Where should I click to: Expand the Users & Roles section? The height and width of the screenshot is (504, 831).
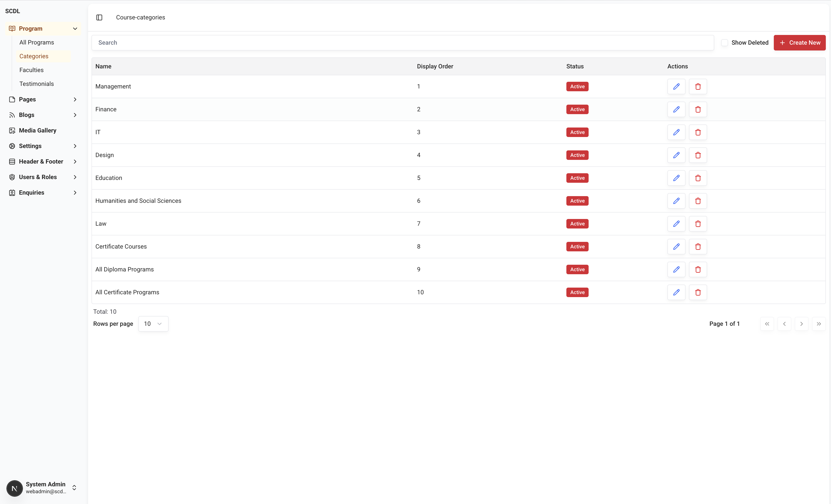click(x=43, y=177)
